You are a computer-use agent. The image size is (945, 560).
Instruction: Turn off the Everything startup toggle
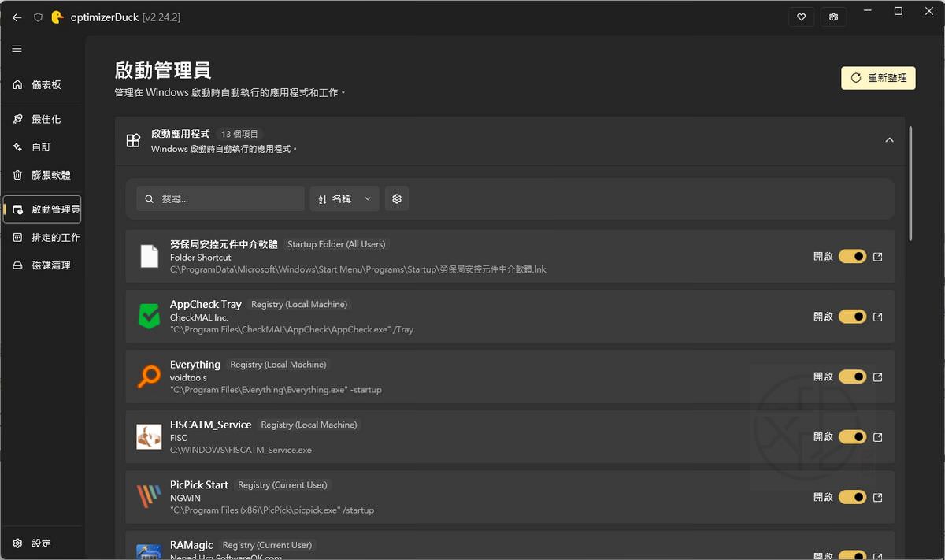[852, 376]
